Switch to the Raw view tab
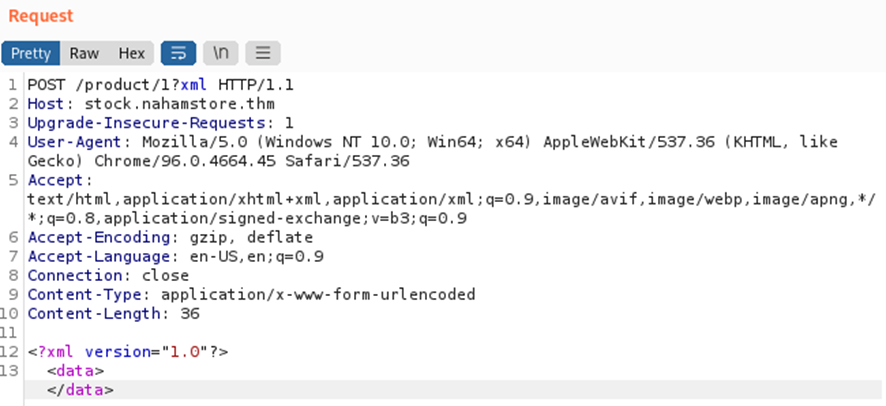The image size is (886, 406). tap(84, 53)
